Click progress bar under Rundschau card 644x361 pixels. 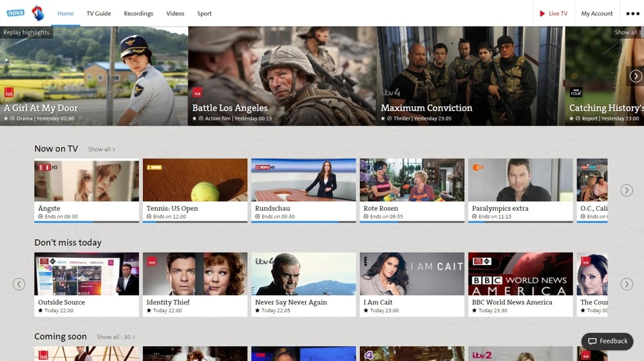click(x=303, y=222)
